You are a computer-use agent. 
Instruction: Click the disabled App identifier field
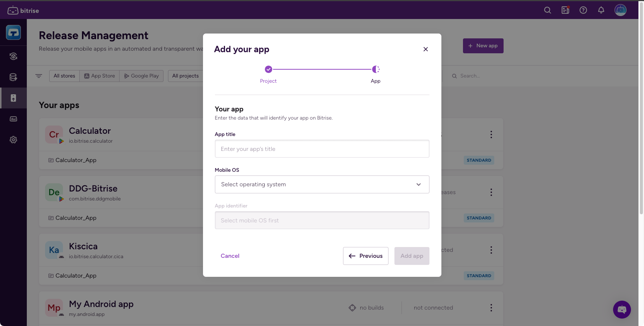pos(322,220)
